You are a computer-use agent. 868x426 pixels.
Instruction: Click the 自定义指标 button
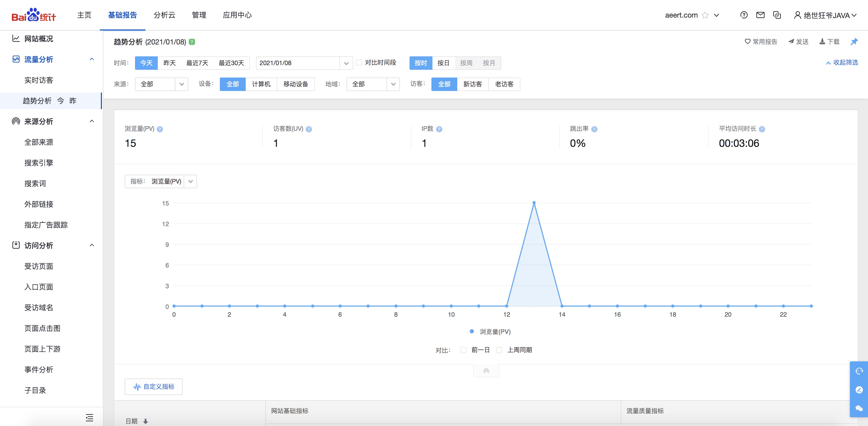(154, 387)
